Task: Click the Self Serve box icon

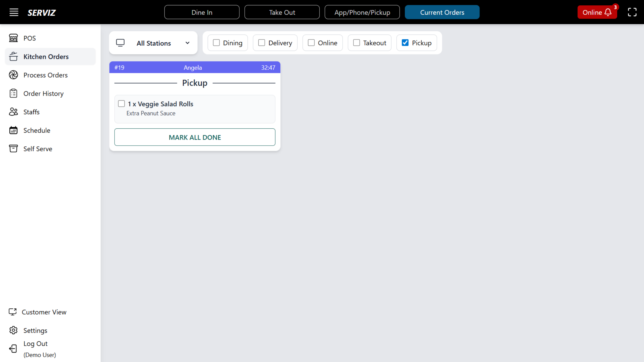Action: coord(13,149)
